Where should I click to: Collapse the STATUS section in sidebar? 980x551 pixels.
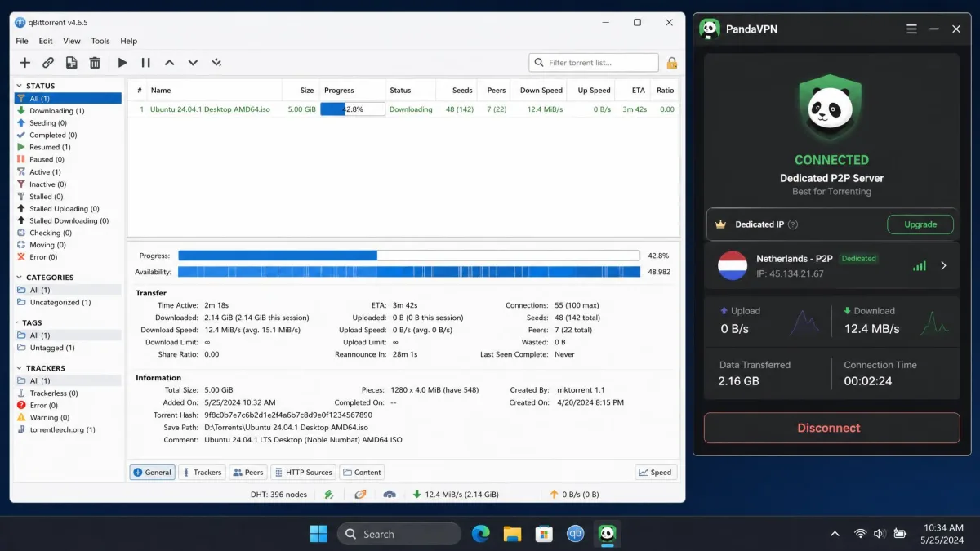tap(20, 86)
